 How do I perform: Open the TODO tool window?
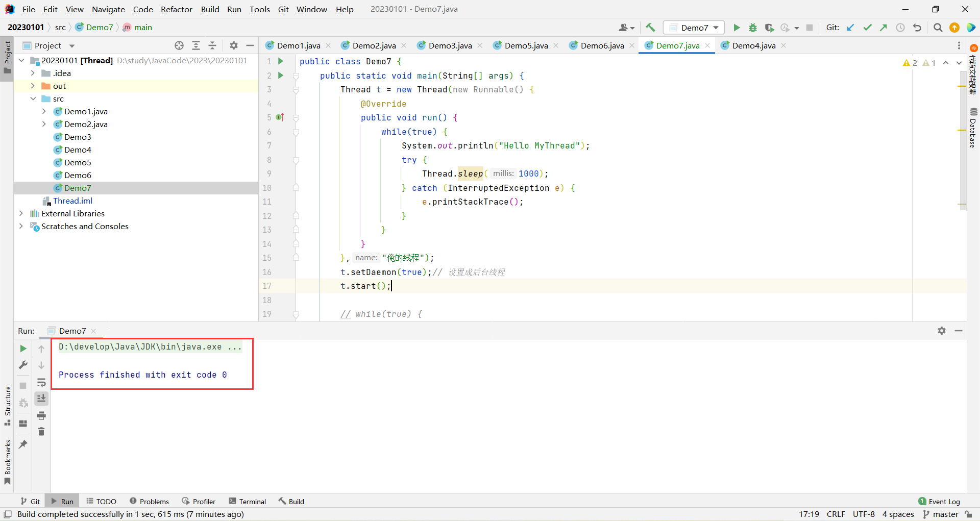[101, 501]
